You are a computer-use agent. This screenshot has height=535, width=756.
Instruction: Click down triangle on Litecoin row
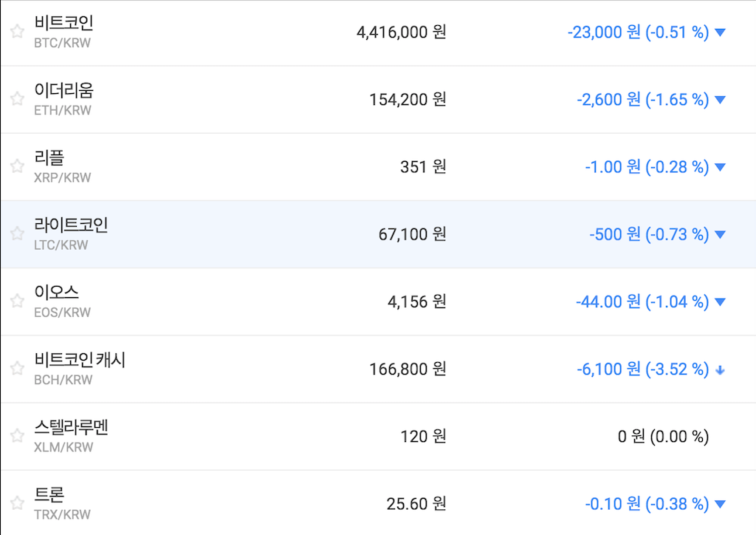[721, 234]
